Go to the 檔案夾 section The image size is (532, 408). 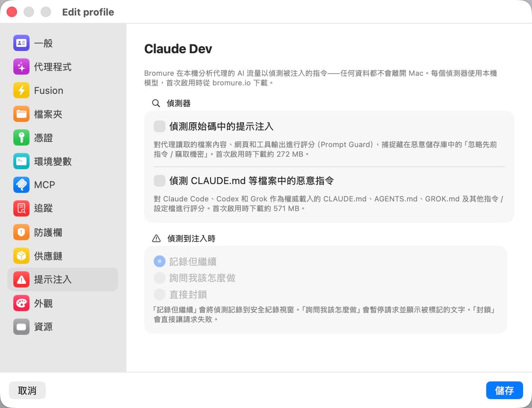[63, 114]
